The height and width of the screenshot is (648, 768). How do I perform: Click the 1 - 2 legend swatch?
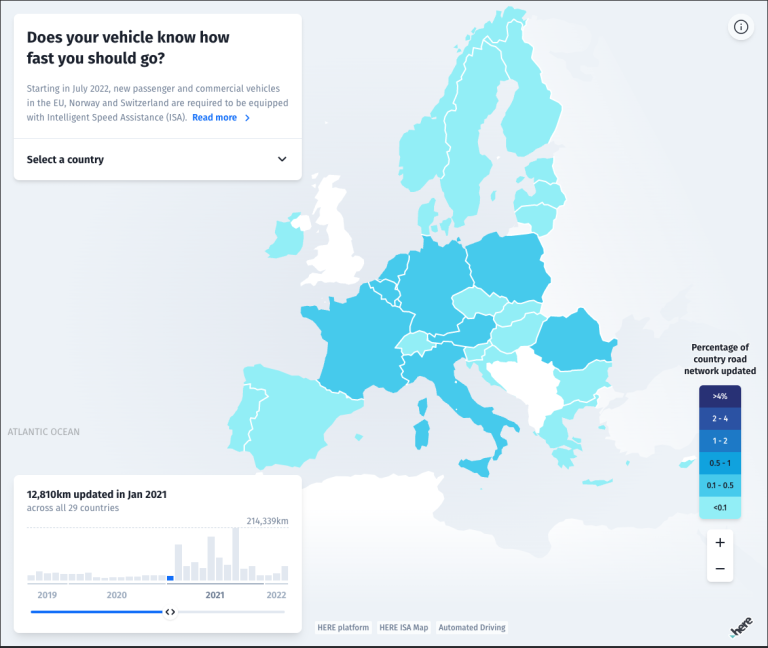(x=720, y=441)
